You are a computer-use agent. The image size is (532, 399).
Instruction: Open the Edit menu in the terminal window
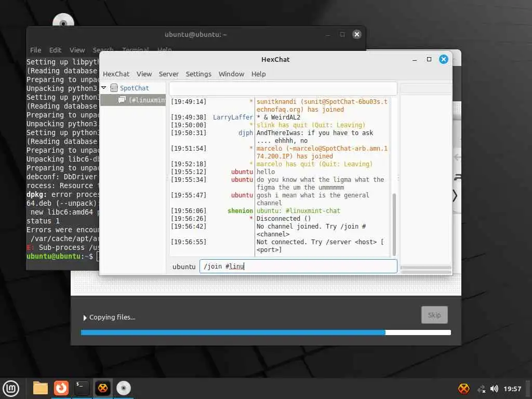point(55,50)
